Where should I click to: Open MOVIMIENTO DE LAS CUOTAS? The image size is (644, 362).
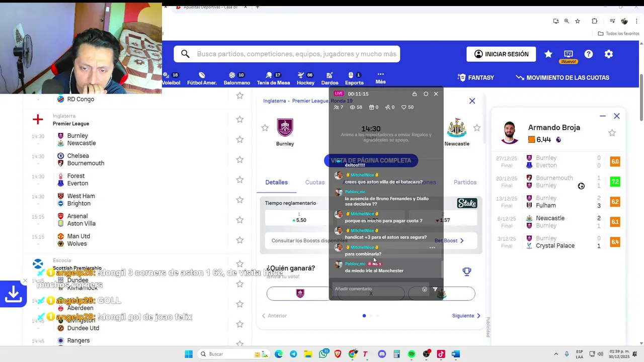coord(562,77)
